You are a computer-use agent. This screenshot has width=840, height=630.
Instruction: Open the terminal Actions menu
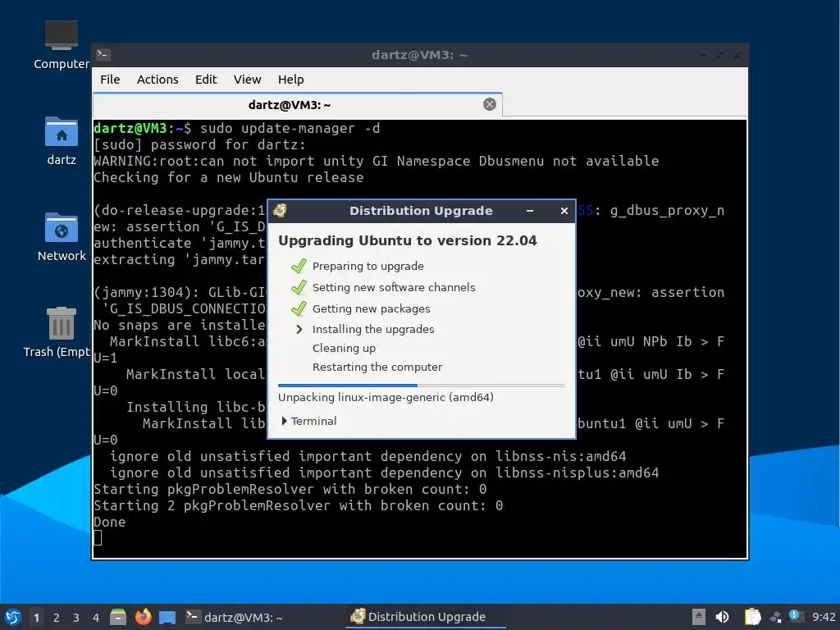(157, 80)
